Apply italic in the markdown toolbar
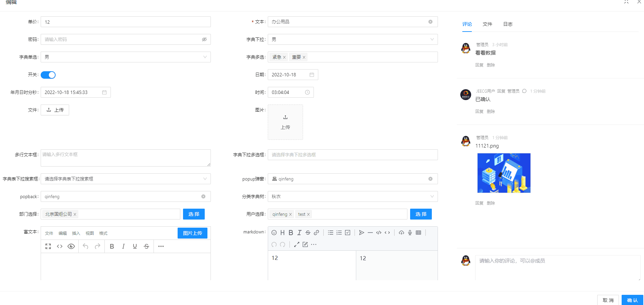Image resolution: width=644 pixels, height=305 pixels. (299, 233)
